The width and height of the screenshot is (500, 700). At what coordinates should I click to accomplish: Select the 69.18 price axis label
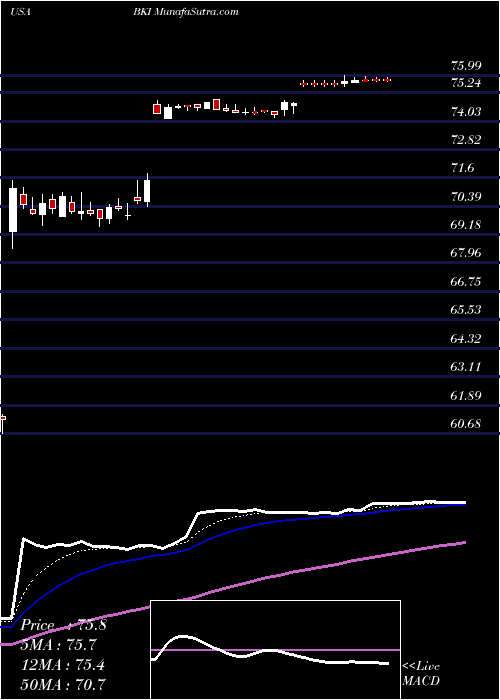466,225
